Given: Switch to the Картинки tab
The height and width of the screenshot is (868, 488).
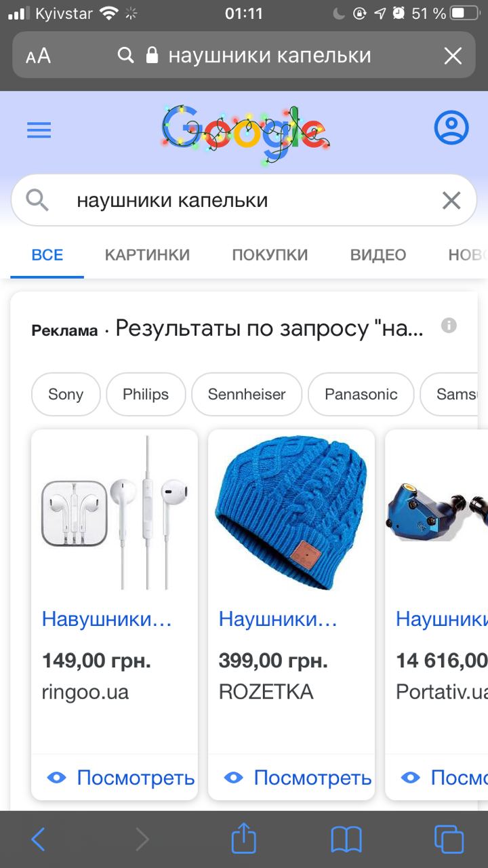Looking at the screenshot, I should [x=147, y=255].
